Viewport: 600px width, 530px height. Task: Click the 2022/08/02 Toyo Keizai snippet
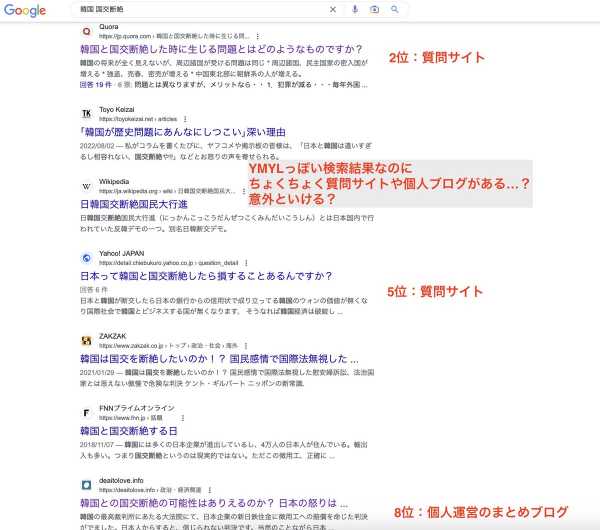(x=226, y=151)
